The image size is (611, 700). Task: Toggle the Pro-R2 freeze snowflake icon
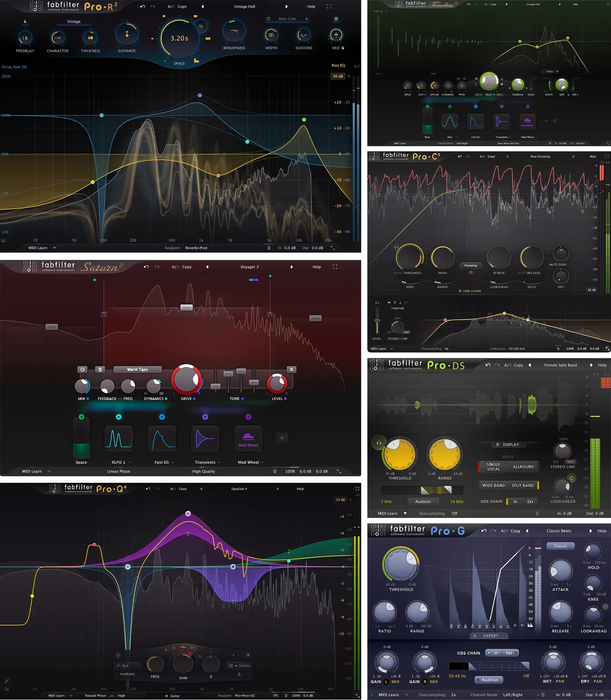coord(336,19)
